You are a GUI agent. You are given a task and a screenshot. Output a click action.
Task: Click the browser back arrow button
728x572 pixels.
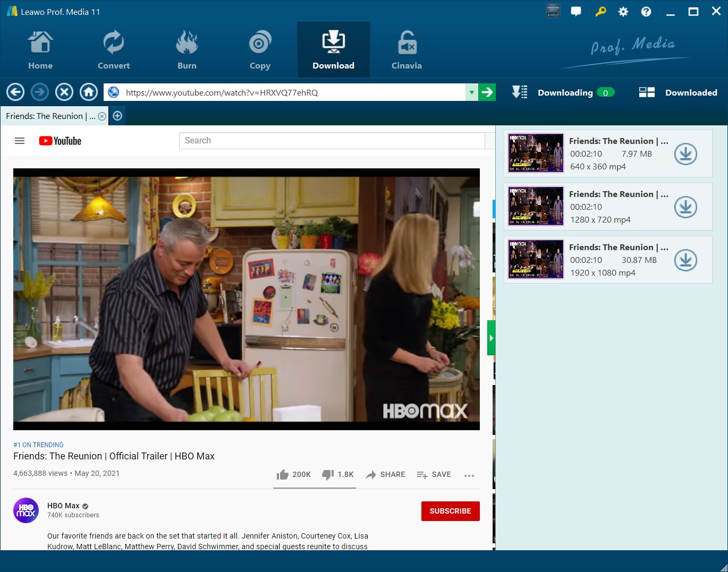(x=15, y=92)
